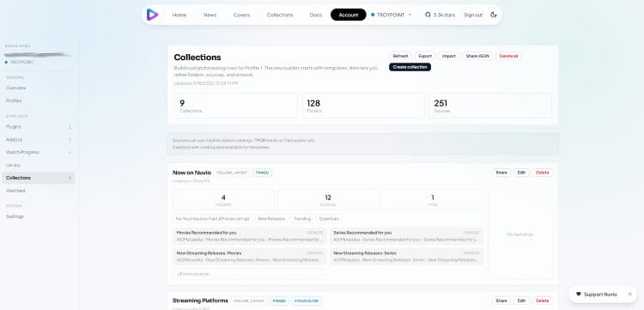Screen dimensions: 644x310
Task: Open Settings in the sidebar
Action: click(39, 216)
